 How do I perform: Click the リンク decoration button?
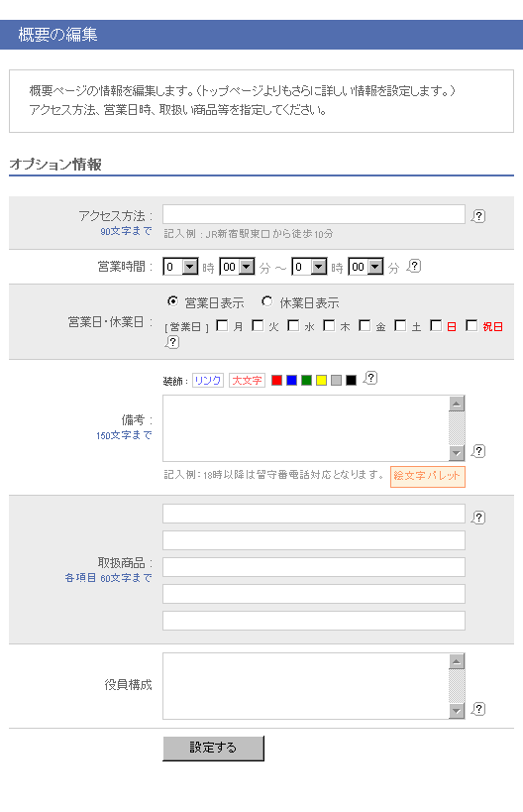click(207, 380)
